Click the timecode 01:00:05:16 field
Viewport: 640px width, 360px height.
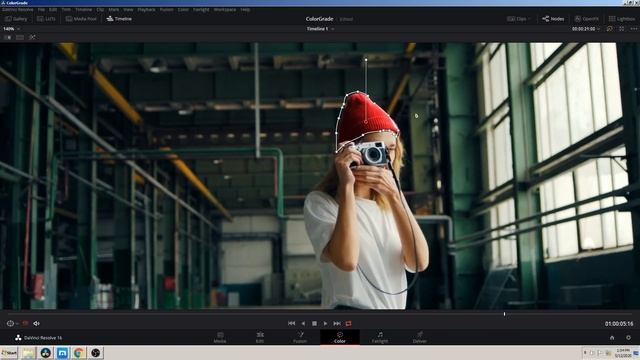point(619,324)
